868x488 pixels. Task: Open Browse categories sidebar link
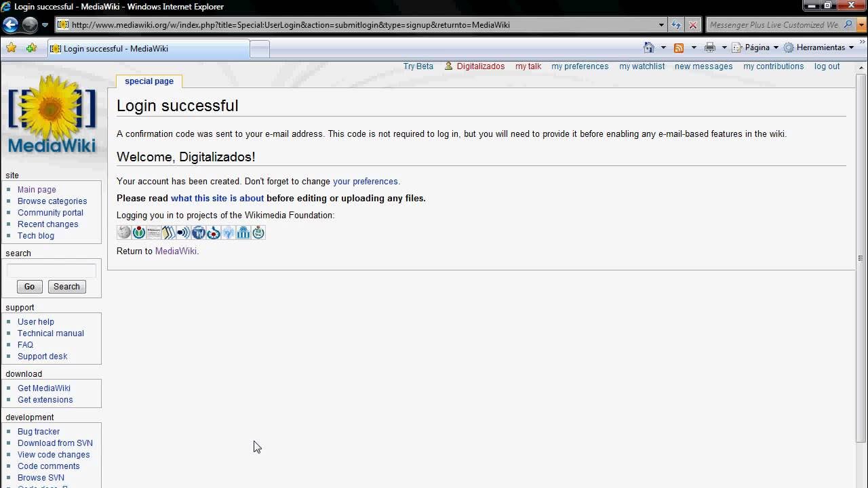(52, 201)
